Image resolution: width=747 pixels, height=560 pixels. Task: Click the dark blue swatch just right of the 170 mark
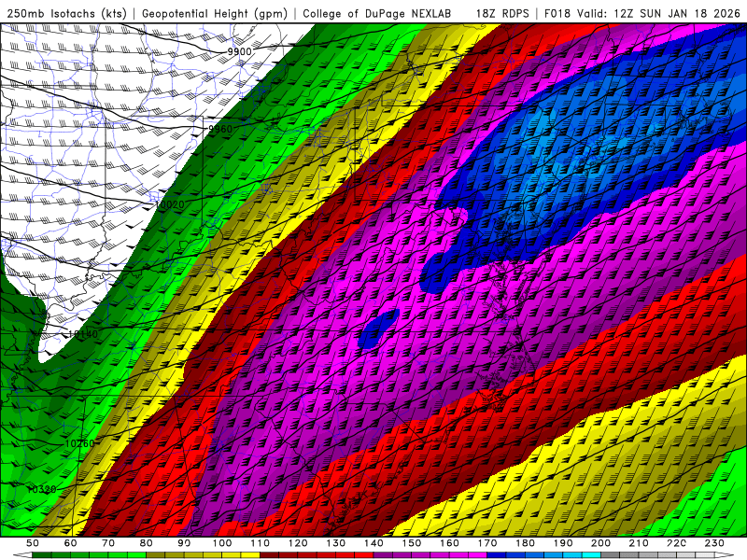(497, 555)
